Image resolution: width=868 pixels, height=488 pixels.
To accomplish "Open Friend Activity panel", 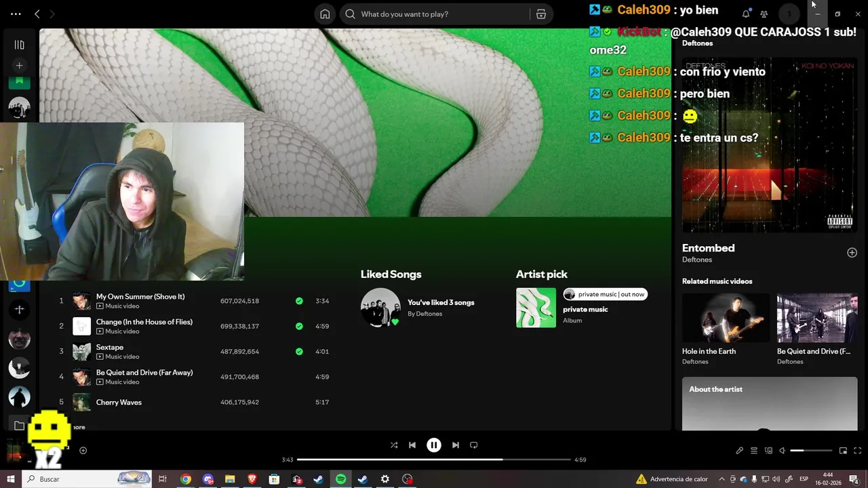I will (x=764, y=14).
